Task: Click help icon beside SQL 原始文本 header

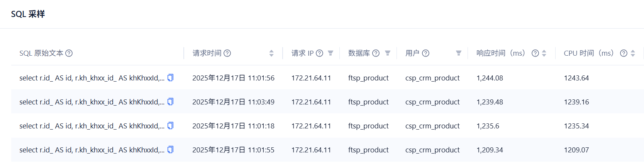Action: tap(69, 53)
